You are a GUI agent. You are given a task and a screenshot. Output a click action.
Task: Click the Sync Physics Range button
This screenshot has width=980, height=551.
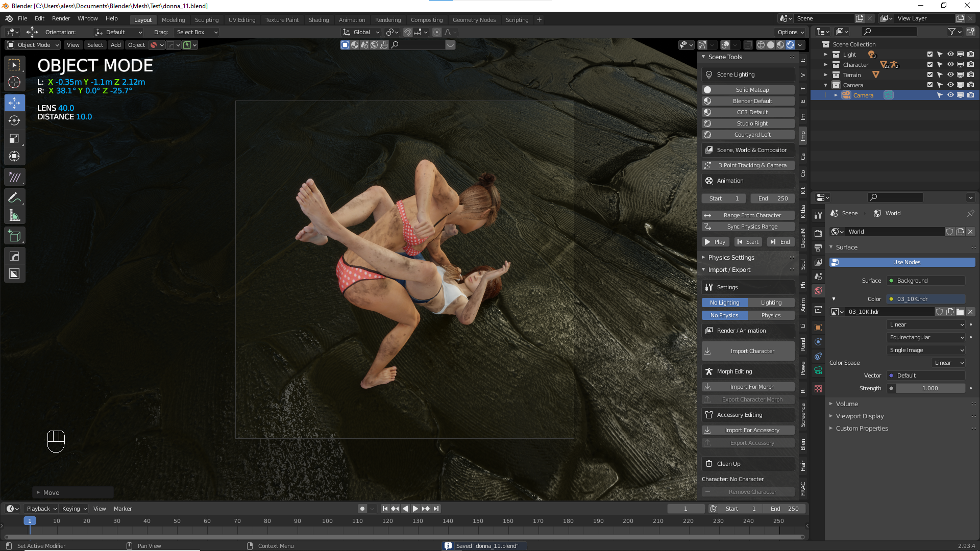pyautogui.click(x=748, y=227)
